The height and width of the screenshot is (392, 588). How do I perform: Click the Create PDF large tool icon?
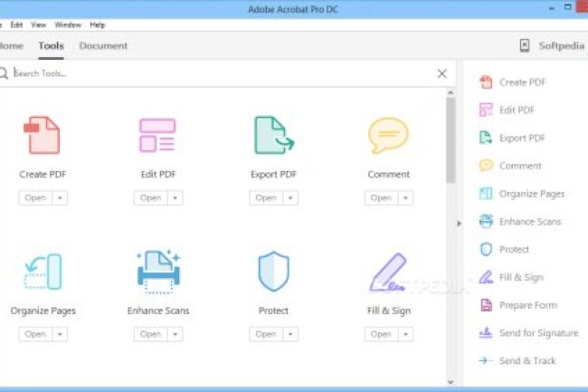[42, 135]
